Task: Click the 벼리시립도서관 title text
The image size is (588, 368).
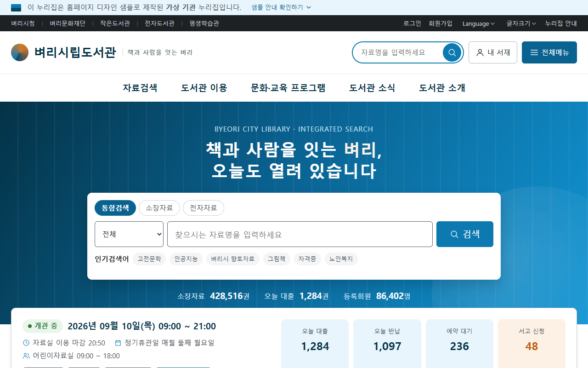Action: (75, 52)
